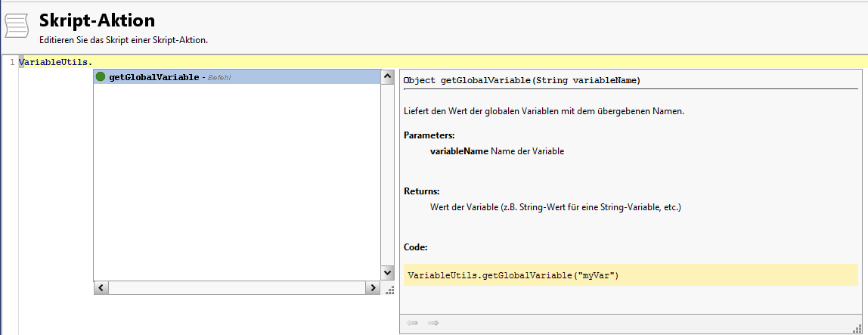The height and width of the screenshot is (335, 868).
Task: Click the scroll down arrow of the suggestion list
Action: click(x=388, y=273)
